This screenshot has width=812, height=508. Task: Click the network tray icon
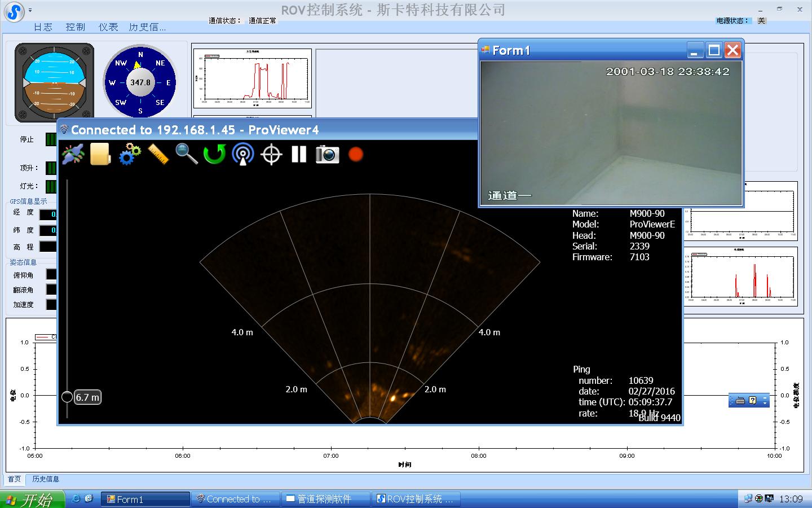[x=748, y=499]
